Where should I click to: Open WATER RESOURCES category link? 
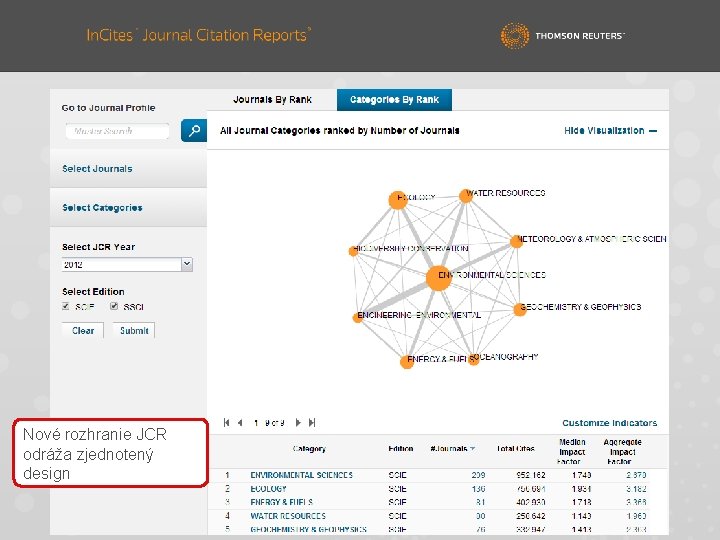point(288,516)
